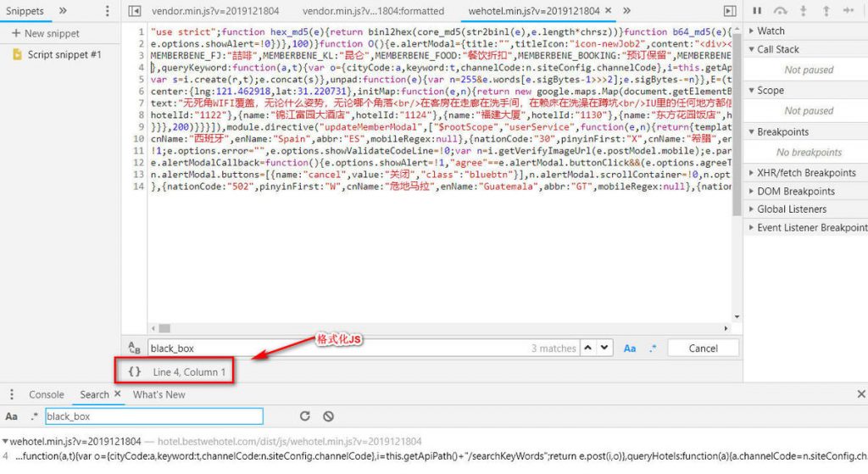
Task: Open the vendor.min.js formatted tab
Action: 373,11
